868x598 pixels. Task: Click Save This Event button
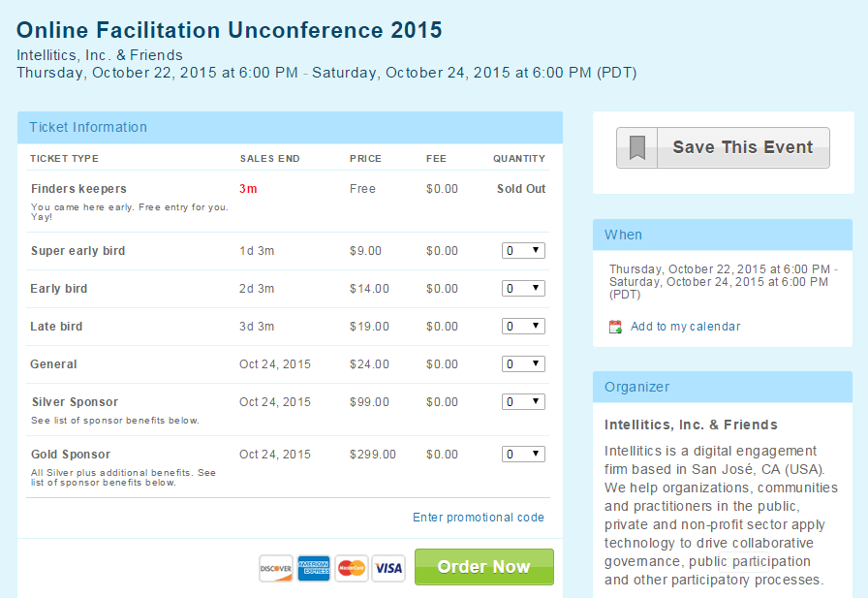(723, 148)
